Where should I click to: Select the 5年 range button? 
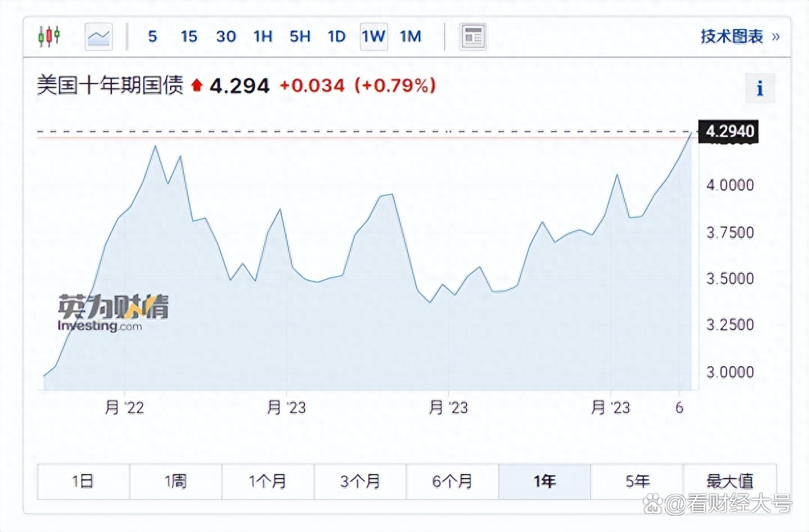click(637, 481)
